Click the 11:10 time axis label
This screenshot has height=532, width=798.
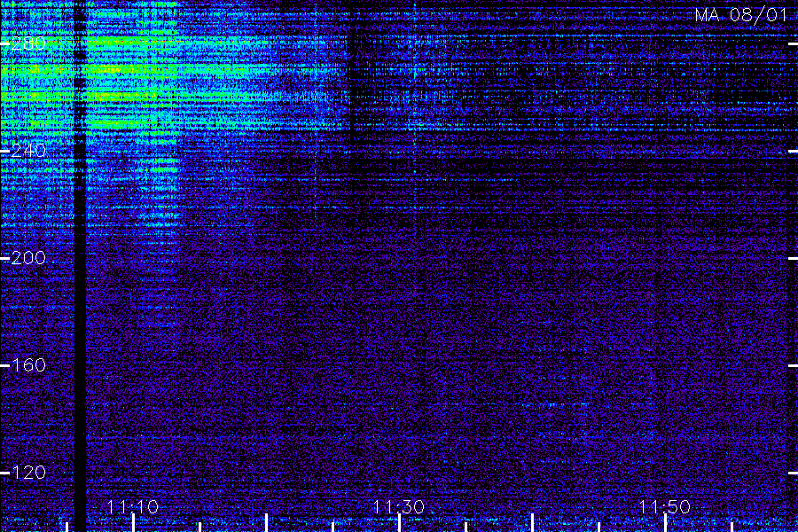133,507
